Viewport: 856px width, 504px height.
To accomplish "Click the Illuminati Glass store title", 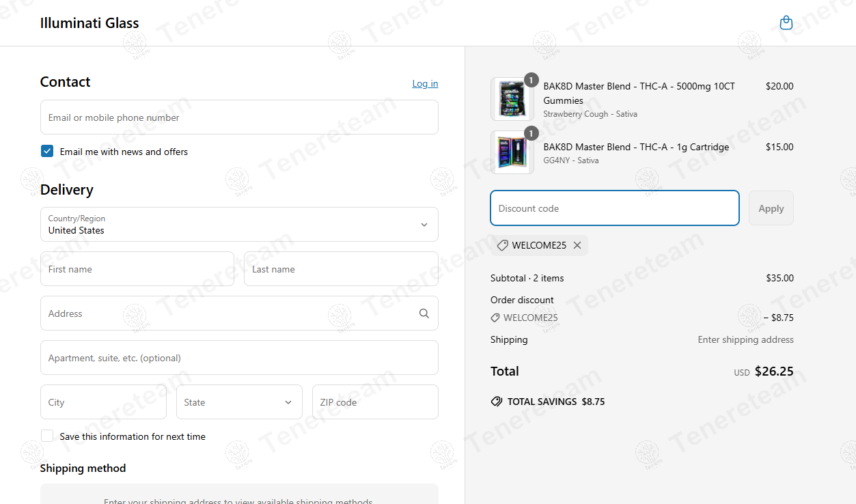I will pyautogui.click(x=89, y=23).
